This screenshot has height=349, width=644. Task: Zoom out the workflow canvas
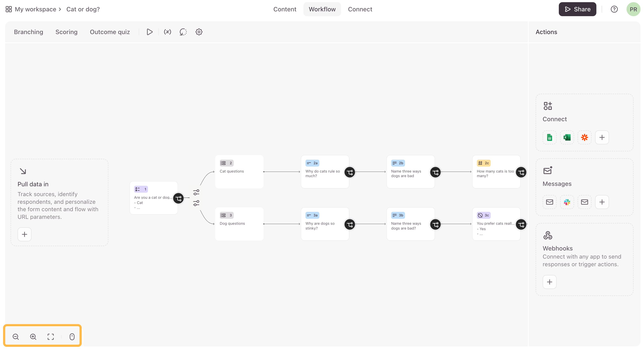(x=16, y=337)
